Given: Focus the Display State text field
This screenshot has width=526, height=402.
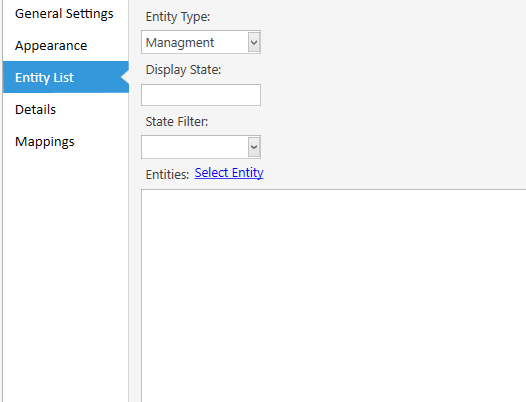Looking at the screenshot, I should (201, 95).
